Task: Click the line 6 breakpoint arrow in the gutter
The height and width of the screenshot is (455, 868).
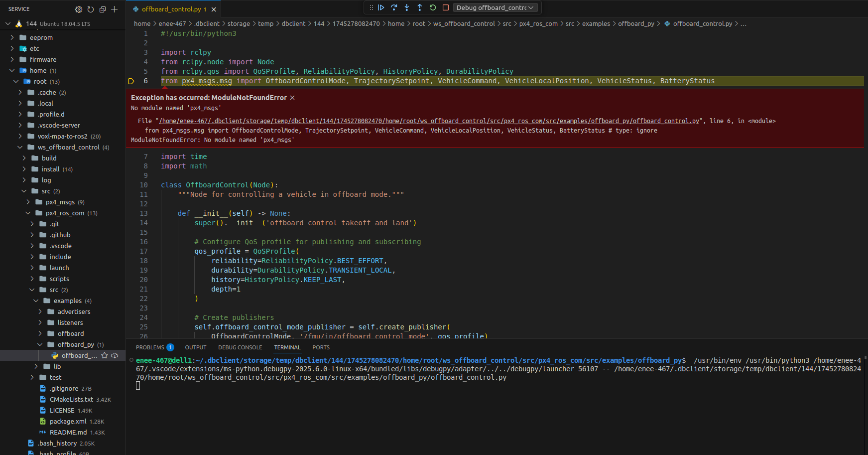Action: click(131, 81)
